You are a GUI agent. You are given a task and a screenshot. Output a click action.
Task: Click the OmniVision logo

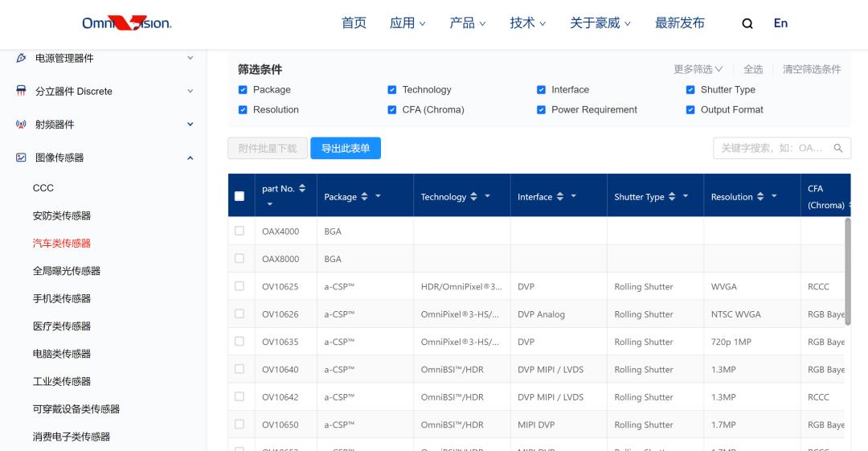click(x=126, y=23)
